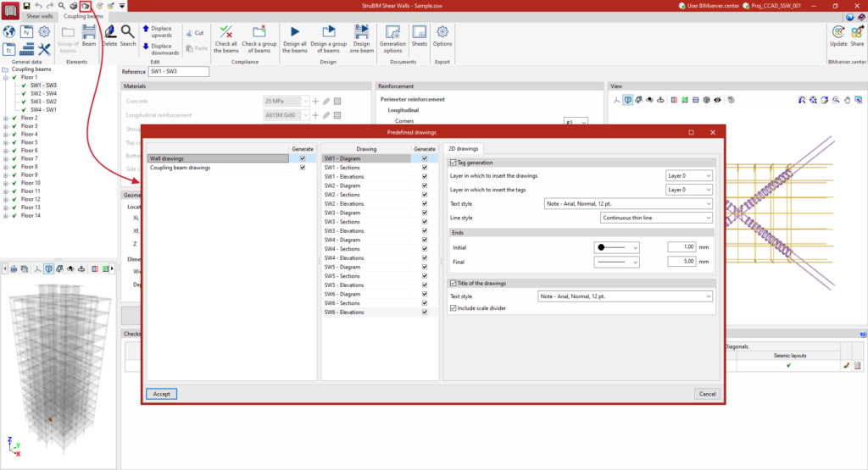The image size is (868, 470).
Task: Select the 2D drawings tab
Action: 464,148
